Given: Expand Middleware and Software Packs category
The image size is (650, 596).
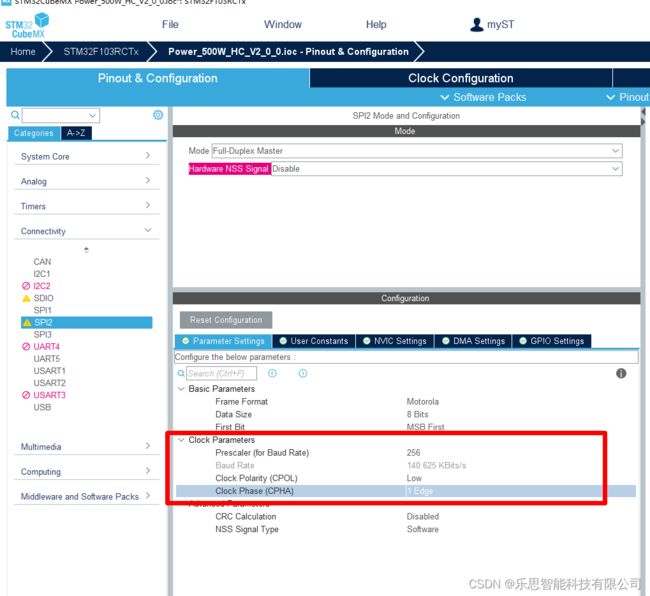Looking at the screenshot, I should (86, 497).
